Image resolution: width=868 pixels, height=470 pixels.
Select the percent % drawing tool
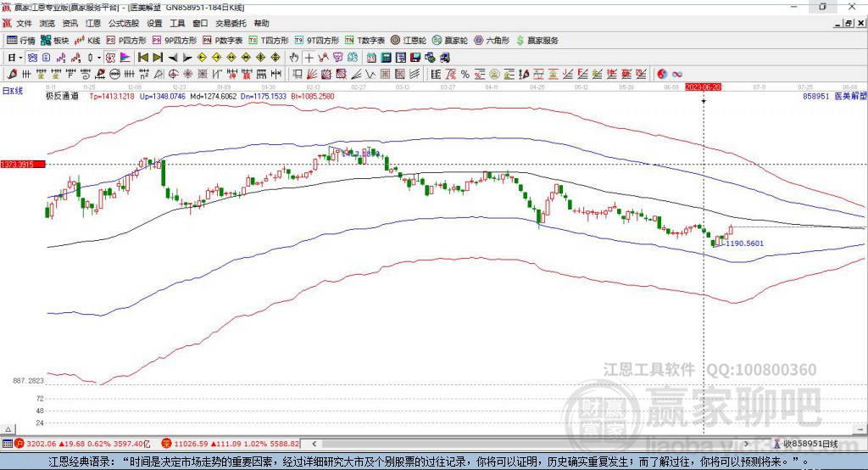[x=465, y=74]
